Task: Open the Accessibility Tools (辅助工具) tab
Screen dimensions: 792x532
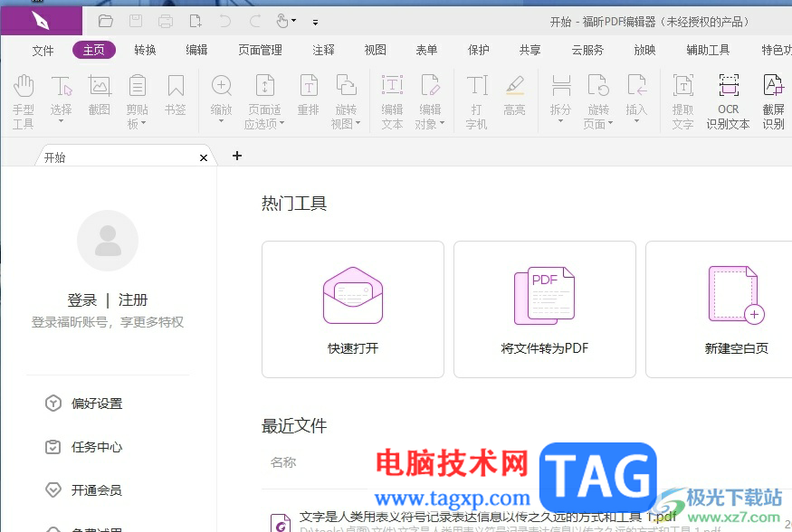Action: point(708,50)
